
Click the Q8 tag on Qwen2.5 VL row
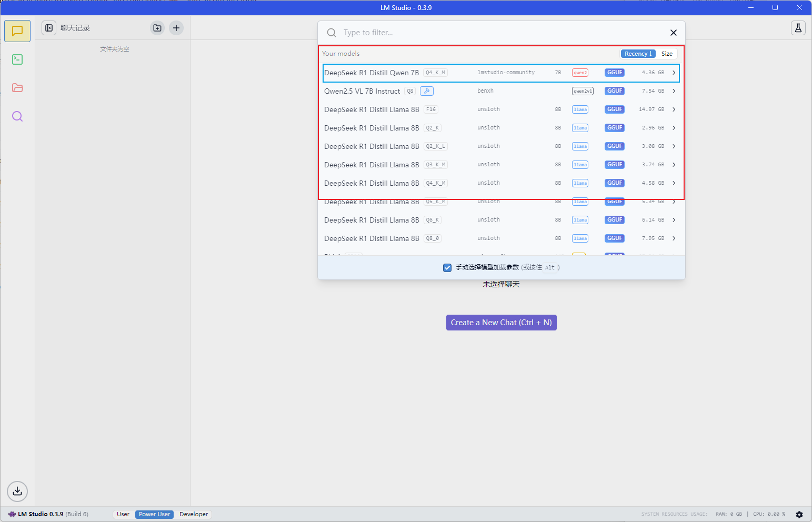(x=410, y=91)
